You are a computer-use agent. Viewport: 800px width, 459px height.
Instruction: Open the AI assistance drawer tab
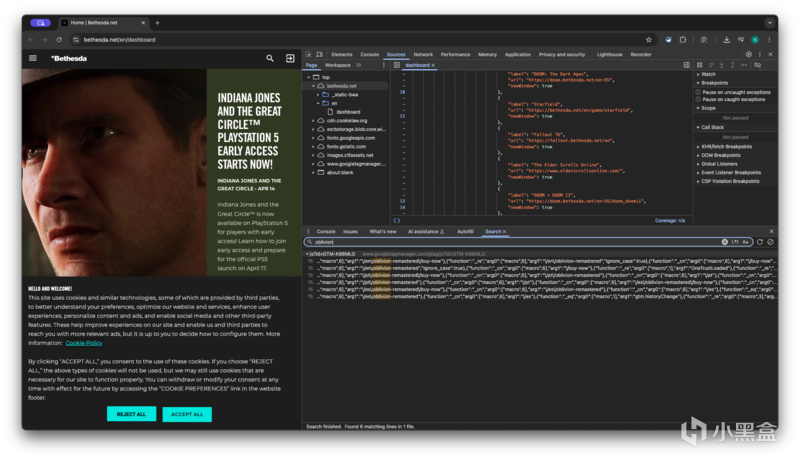(426, 232)
